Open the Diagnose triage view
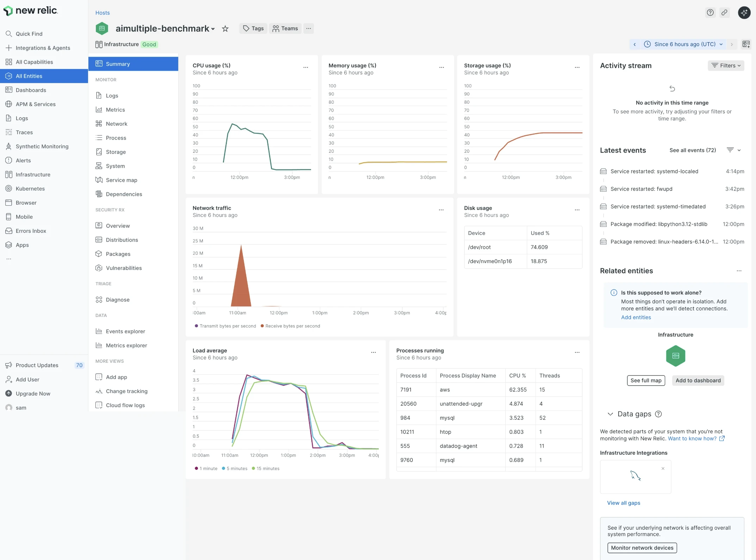Viewport: 756px width, 560px height. click(x=133, y=300)
